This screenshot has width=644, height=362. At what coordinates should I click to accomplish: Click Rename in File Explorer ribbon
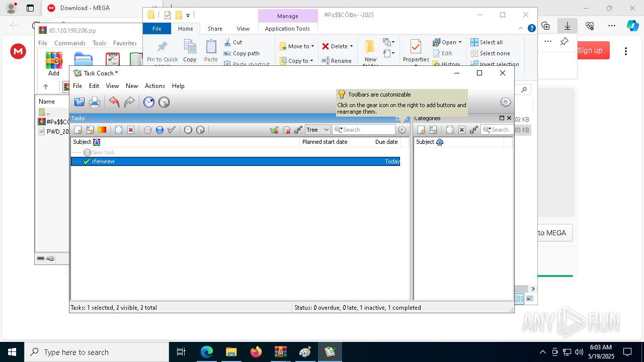[337, 61]
